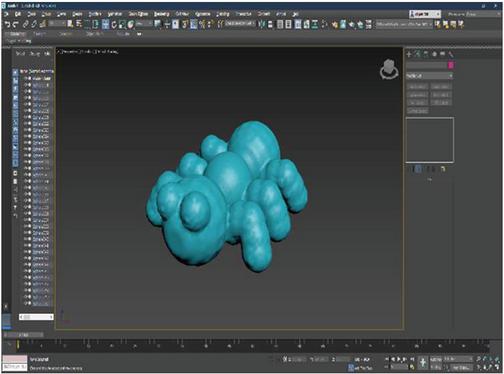Switch to Modify tab in command panel
This screenshot has width=504, height=374.
[x=417, y=54]
